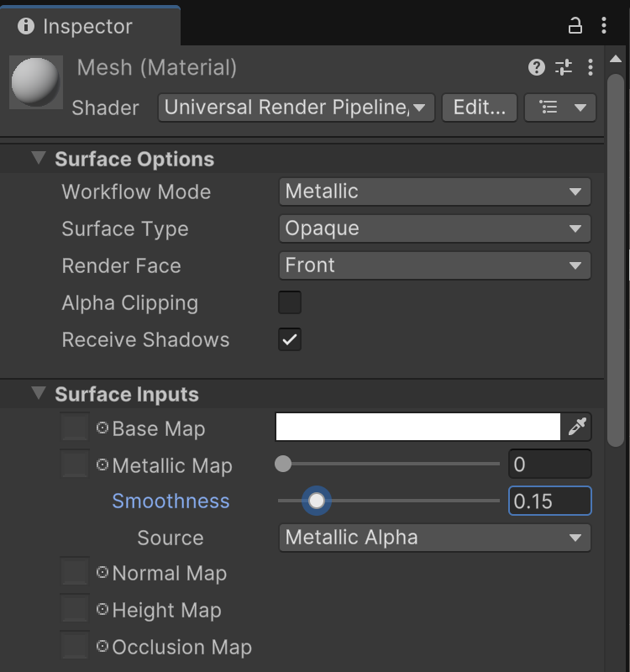Click the Height Map texture slot
The height and width of the screenshot is (672, 630).
[x=75, y=610]
